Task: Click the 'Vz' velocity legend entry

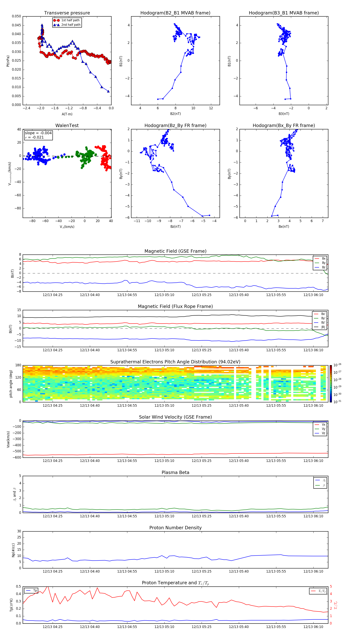Action: point(320,433)
